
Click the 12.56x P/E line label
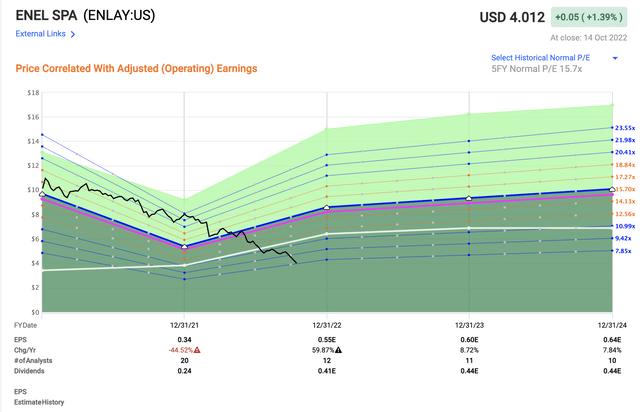[625, 214]
